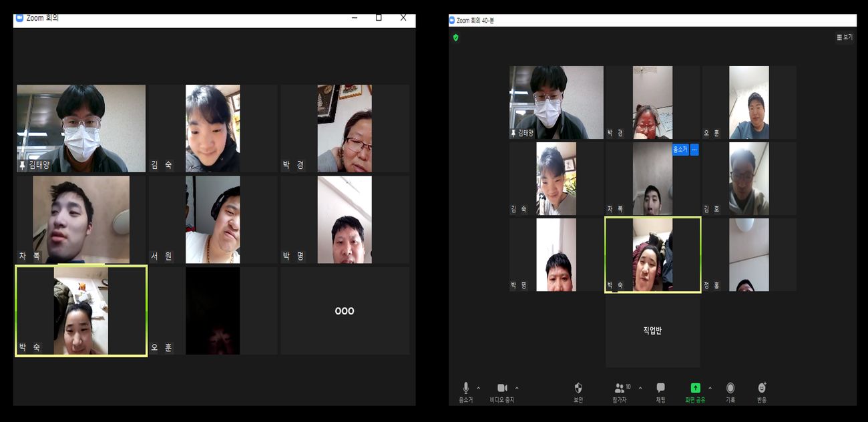Expand audio options arrow beside 음소거
Viewport: 868px width, 422px height.
point(478,388)
